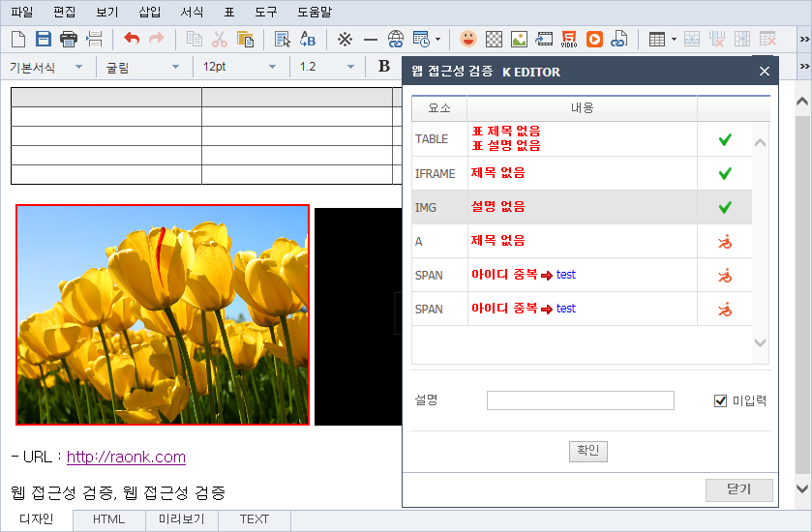Click the list scroll down arrow in dialog
Viewport: 812px width, 532px height.
(760, 342)
